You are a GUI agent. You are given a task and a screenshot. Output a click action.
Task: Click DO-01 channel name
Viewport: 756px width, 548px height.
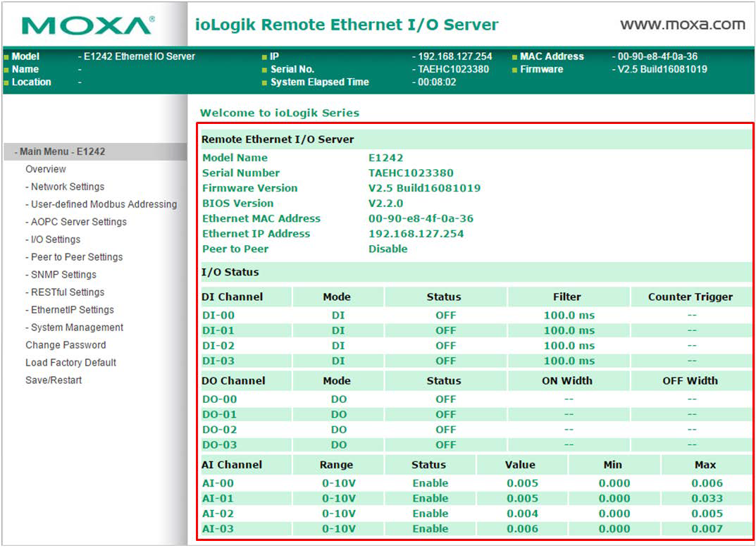pos(219,414)
